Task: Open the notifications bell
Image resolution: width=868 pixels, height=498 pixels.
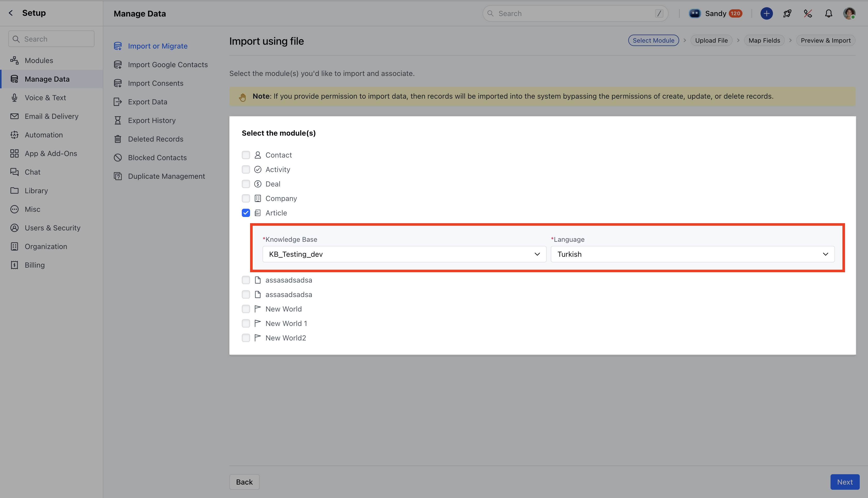Action: 828,13
